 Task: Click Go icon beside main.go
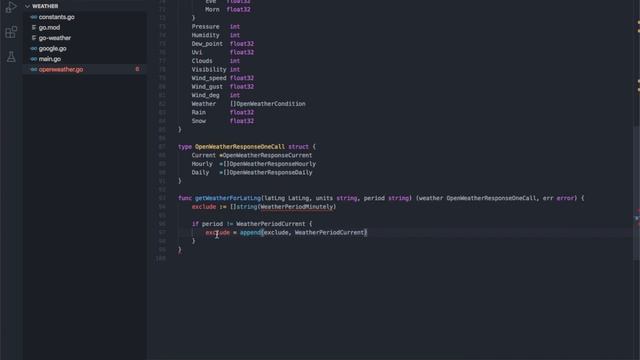coord(34,59)
